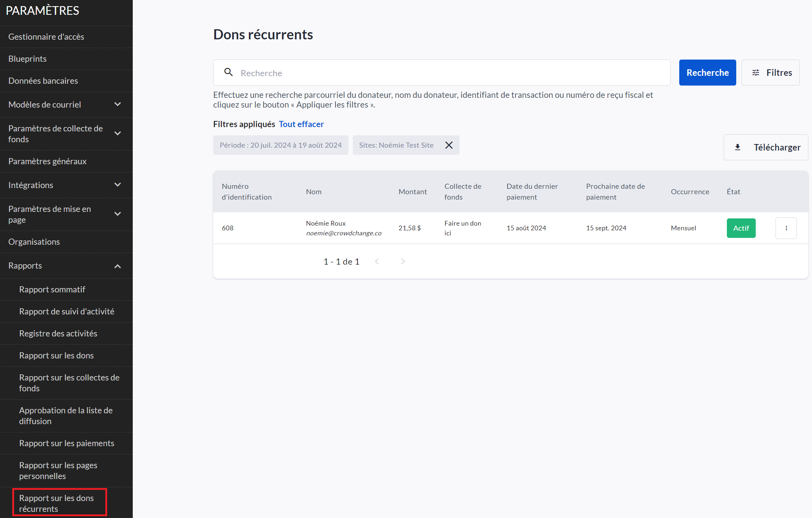Expand the Intégrations section
The height and width of the screenshot is (518, 812).
[117, 185]
